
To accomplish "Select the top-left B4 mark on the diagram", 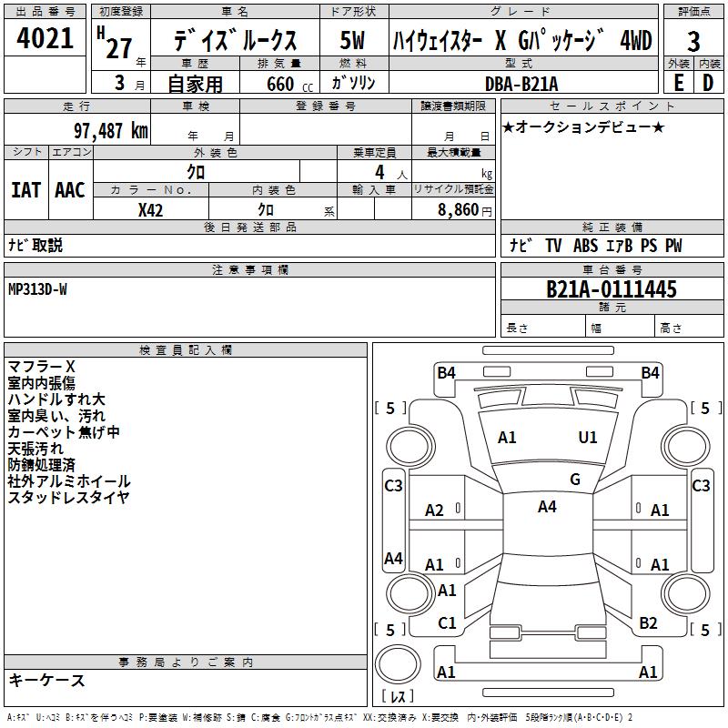I will [x=446, y=372].
